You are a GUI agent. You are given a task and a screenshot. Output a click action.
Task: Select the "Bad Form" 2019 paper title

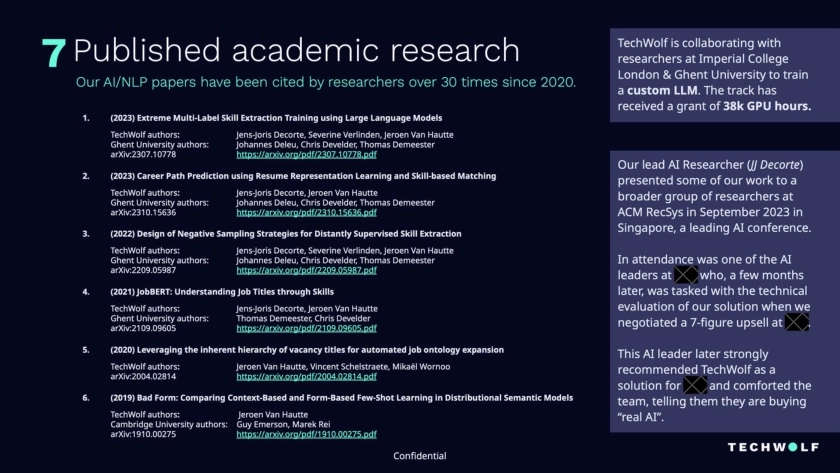(x=341, y=398)
